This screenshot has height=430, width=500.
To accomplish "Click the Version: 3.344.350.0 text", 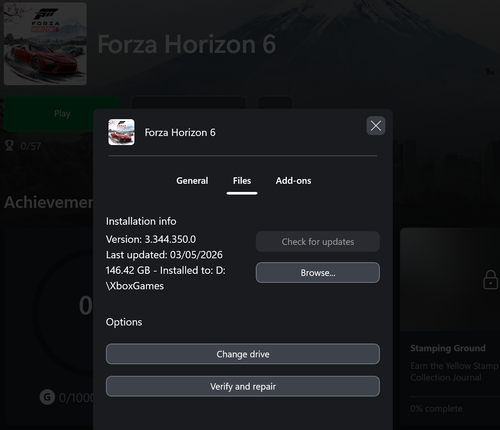I will coord(151,239).
